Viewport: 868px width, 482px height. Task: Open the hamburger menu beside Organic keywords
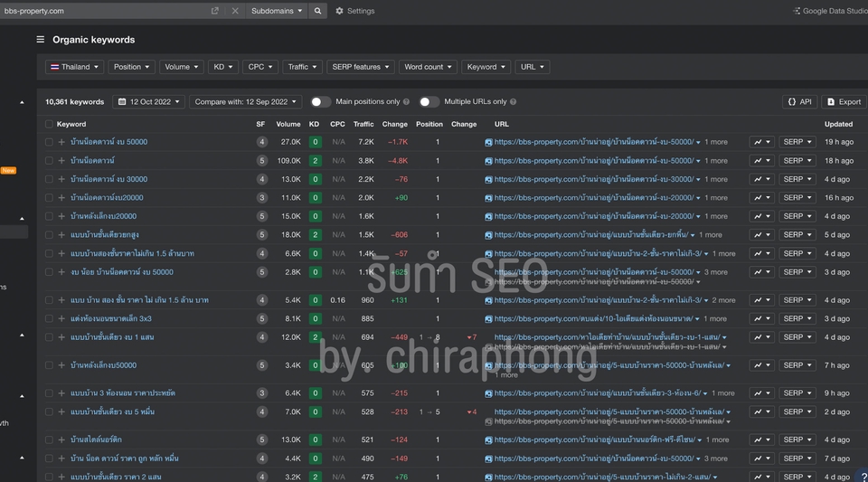(41, 39)
